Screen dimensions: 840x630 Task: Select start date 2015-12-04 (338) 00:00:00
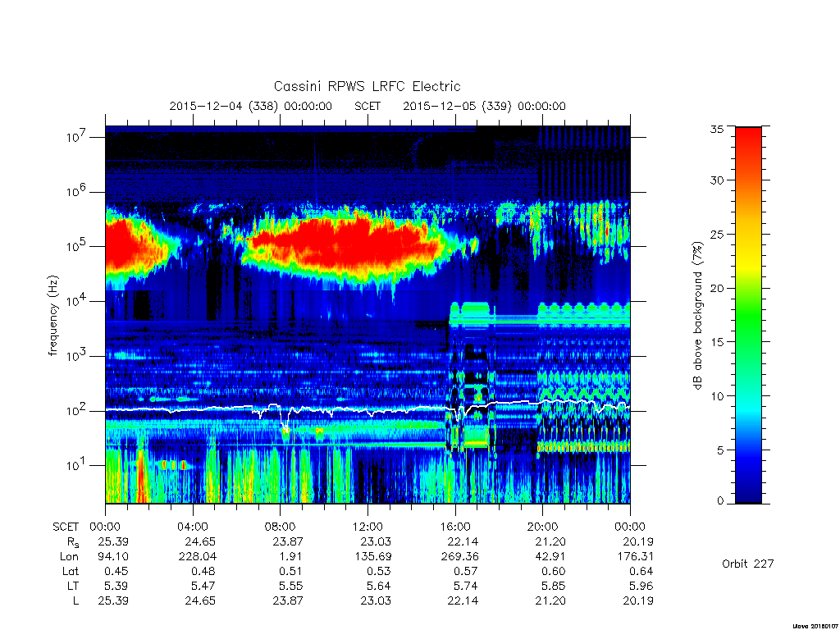(251, 106)
